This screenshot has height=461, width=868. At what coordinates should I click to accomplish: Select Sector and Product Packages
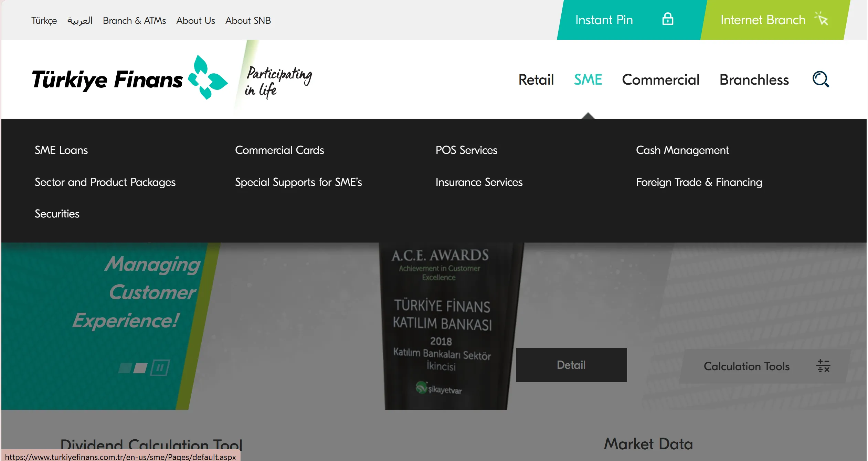coord(105,182)
